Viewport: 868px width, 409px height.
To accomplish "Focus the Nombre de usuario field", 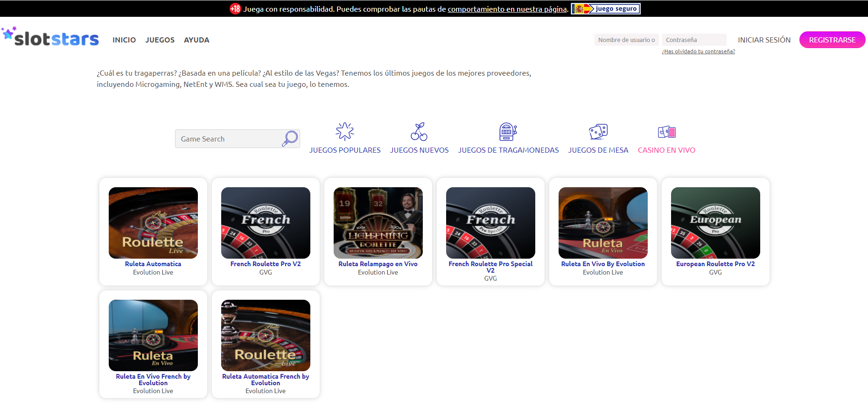I will [x=626, y=40].
